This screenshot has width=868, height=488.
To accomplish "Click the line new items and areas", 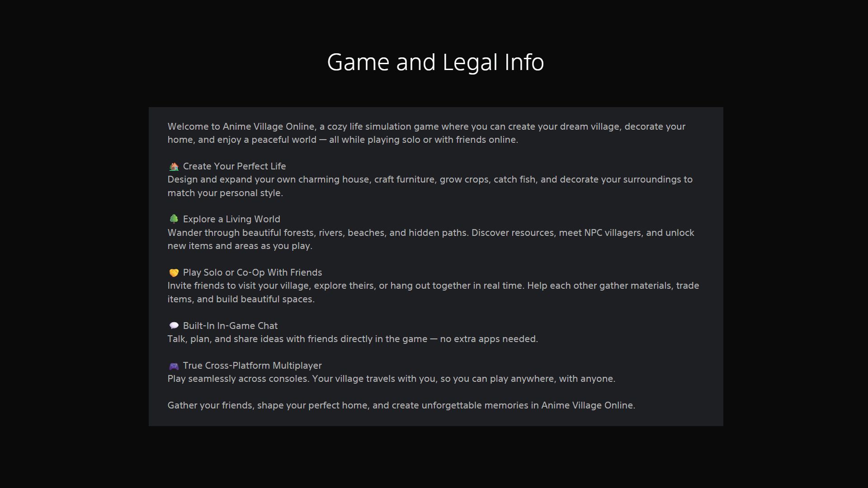I will 240,246.
